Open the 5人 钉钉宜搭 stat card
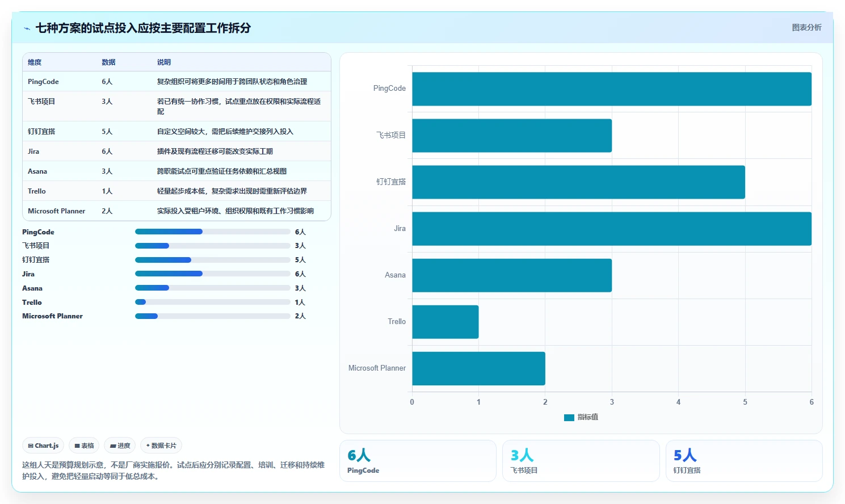The width and height of the screenshot is (845, 504). click(744, 461)
